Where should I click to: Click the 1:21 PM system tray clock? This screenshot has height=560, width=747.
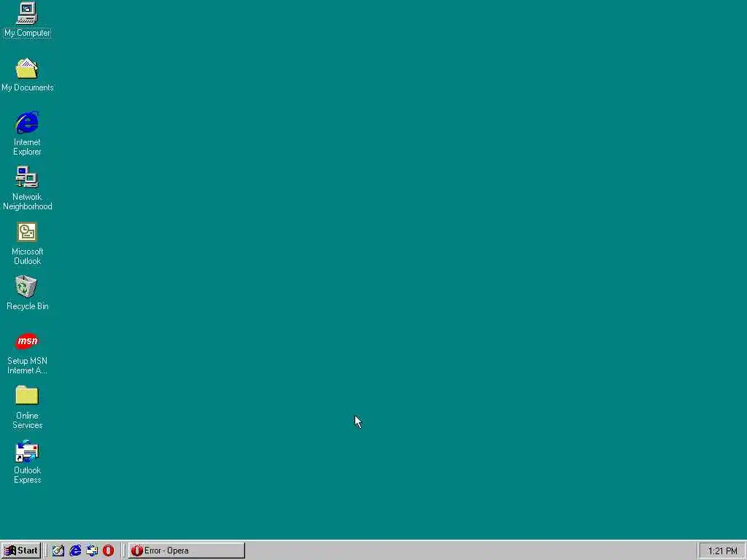[722, 551]
